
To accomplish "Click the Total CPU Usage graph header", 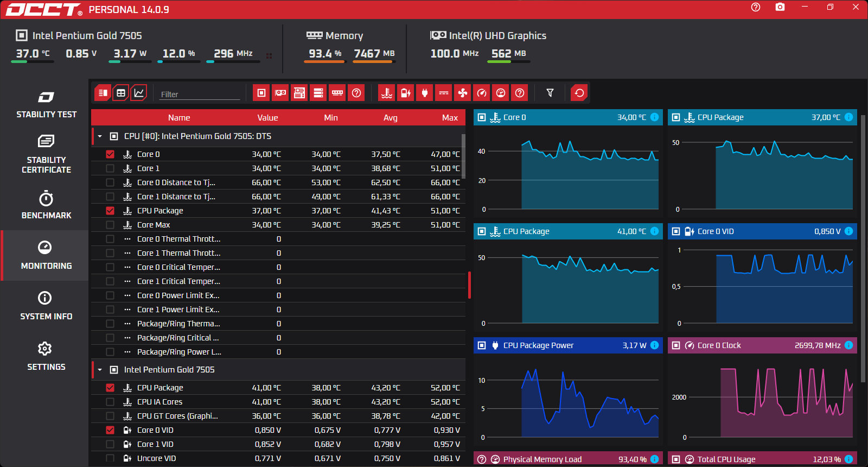I will 762,459.
